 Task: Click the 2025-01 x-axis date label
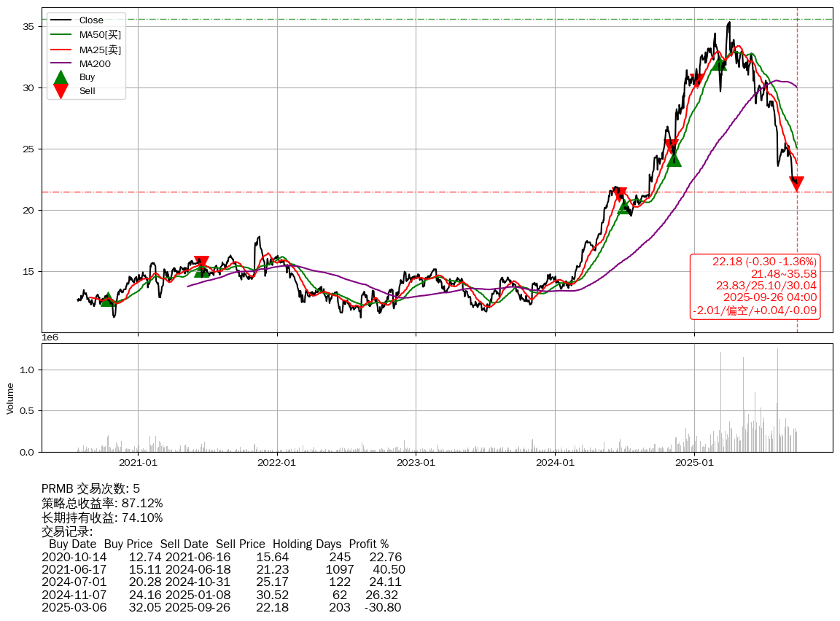coord(694,462)
